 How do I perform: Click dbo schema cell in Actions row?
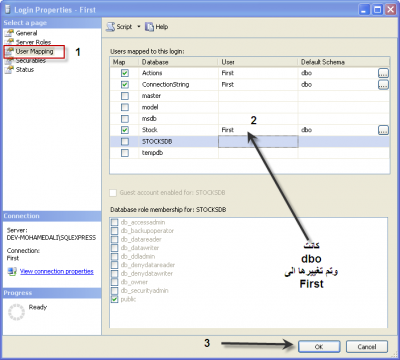click(x=338, y=73)
